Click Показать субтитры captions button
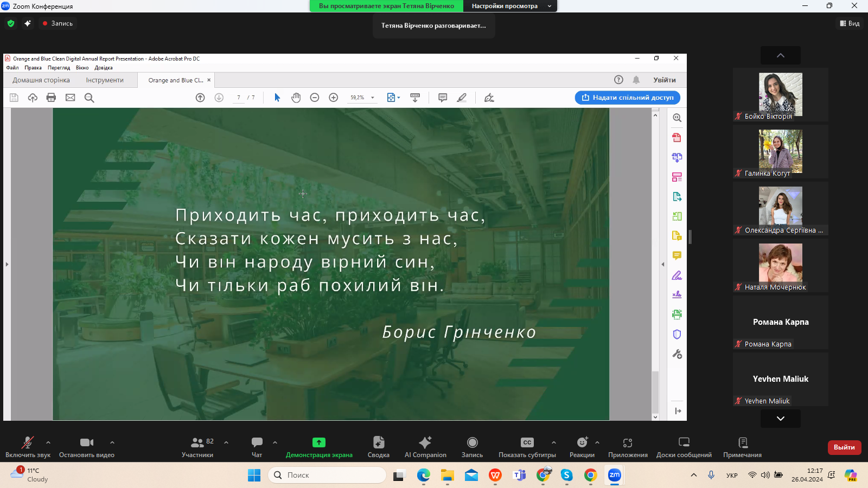 click(527, 447)
